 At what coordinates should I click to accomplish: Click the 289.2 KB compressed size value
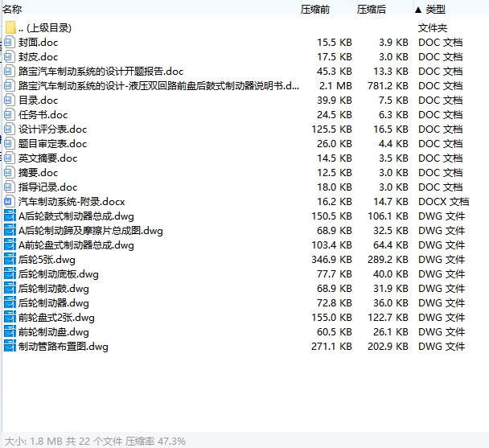(388, 260)
